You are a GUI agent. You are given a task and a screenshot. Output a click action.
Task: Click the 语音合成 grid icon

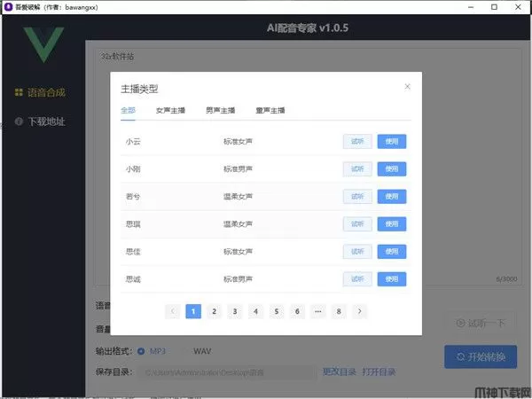tap(19, 92)
